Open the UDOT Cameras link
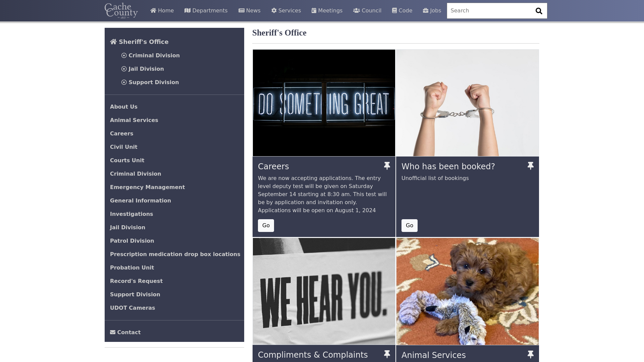The height and width of the screenshot is (362, 644). 132,308
